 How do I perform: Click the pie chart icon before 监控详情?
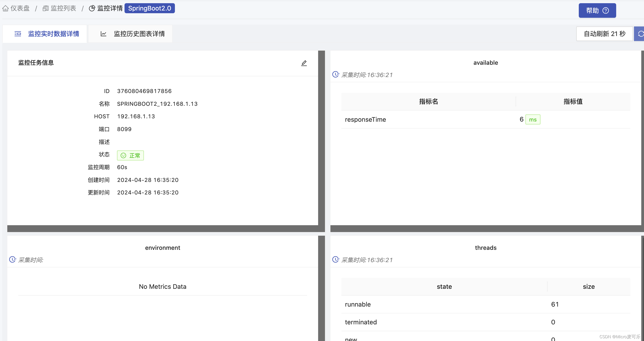pos(92,8)
